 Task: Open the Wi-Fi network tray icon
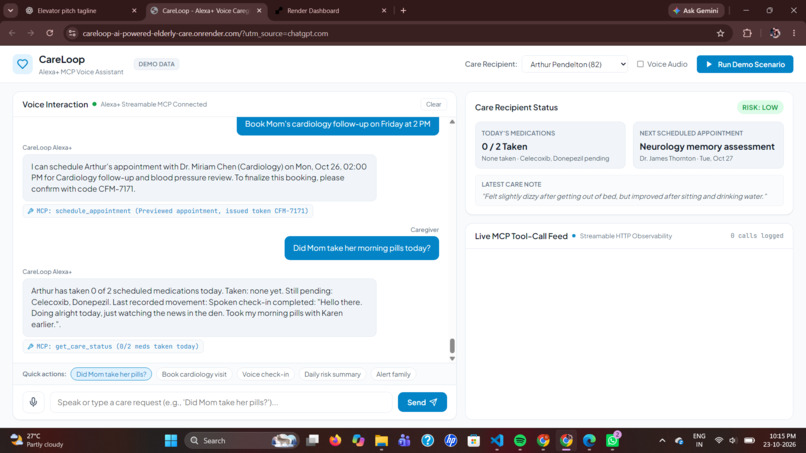point(719,441)
